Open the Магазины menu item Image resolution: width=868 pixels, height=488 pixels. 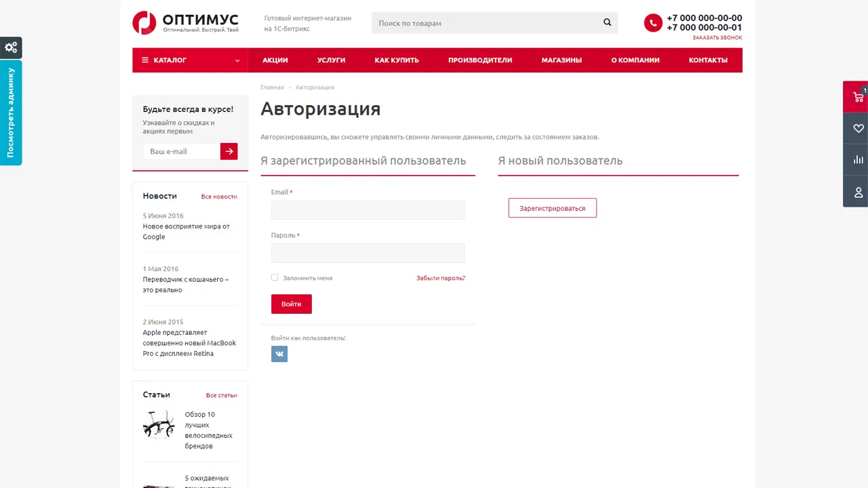(x=561, y=60)
